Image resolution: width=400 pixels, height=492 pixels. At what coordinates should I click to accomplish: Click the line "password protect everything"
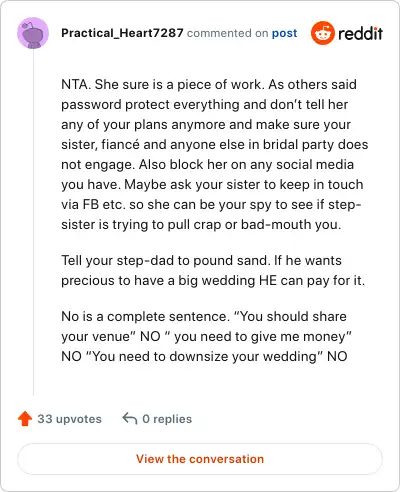[x=204, y=104]
